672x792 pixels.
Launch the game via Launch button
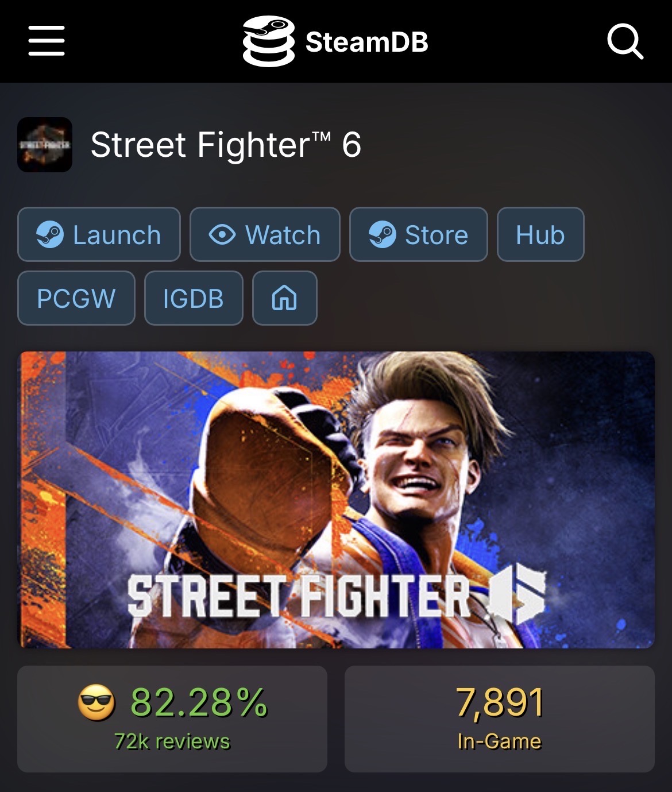(x=99, y=234)
